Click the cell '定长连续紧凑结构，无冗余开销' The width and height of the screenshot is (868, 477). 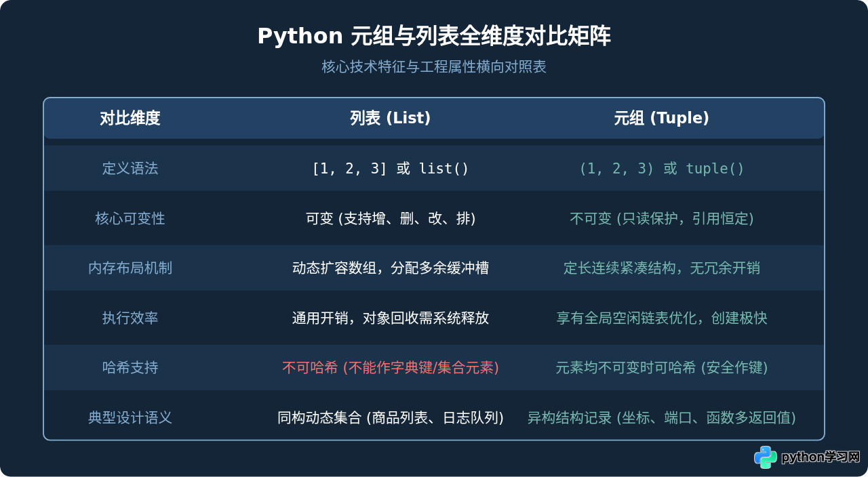[662, 268]
